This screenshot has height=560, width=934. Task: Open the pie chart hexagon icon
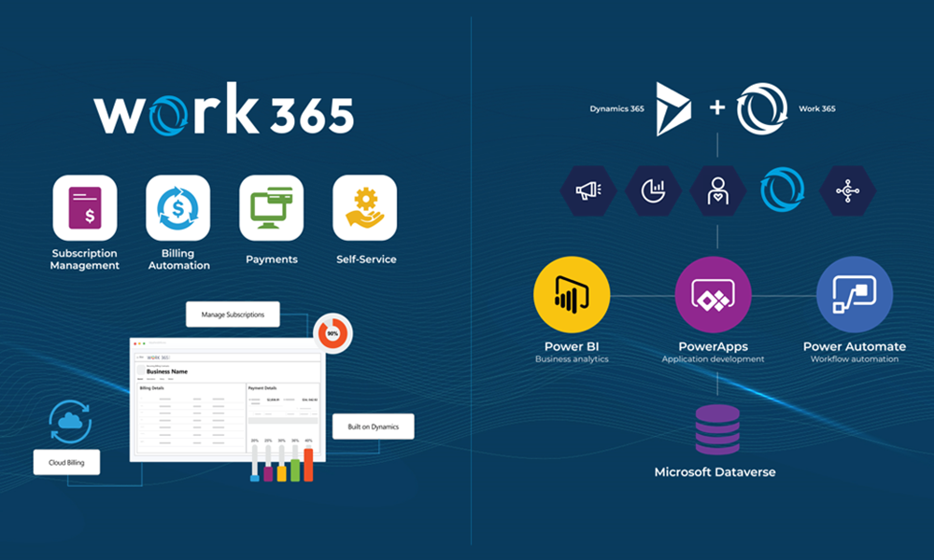click(653, 191)
